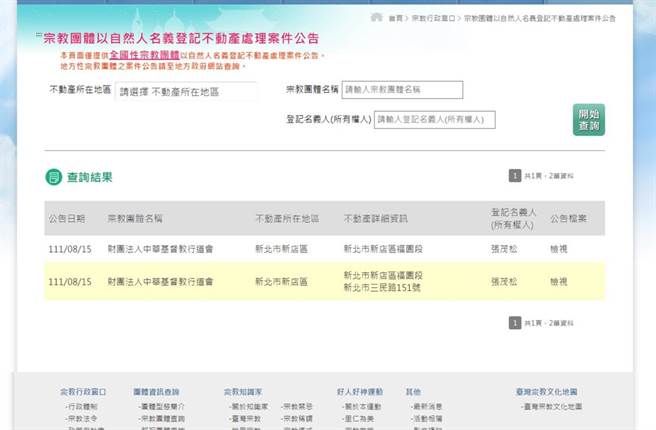This screenshot has height=430, width=656.
Task: Open footer heading 宗教行政窗口
Action: pyautogui.click(x=83, y=392)
